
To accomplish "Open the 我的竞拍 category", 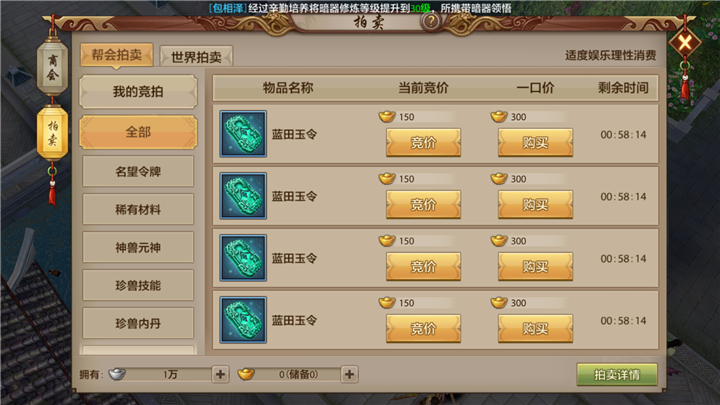I will [138, 91].
